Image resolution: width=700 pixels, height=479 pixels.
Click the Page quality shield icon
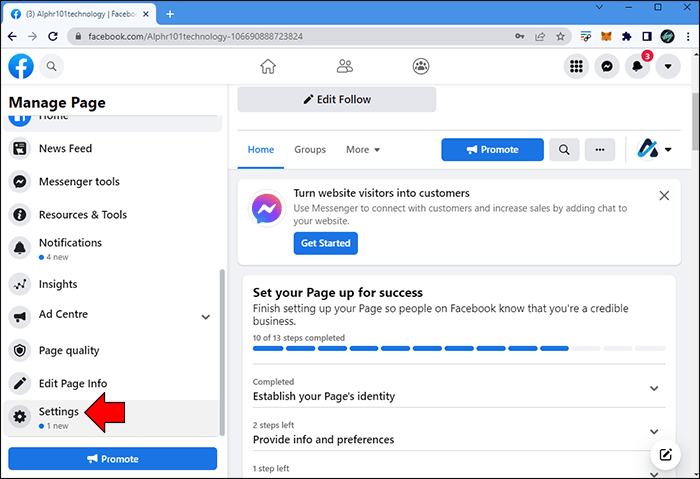point(20,350)
